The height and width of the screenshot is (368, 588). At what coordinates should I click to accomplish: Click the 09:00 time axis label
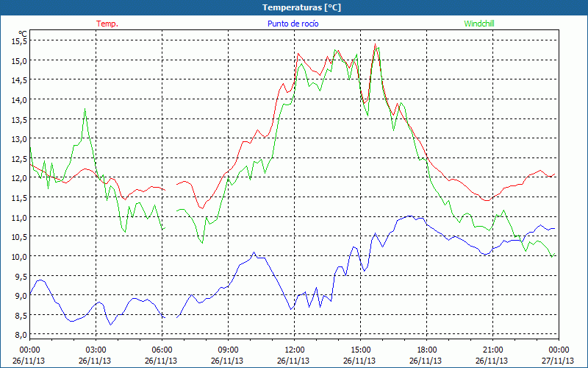pos(228,350)
